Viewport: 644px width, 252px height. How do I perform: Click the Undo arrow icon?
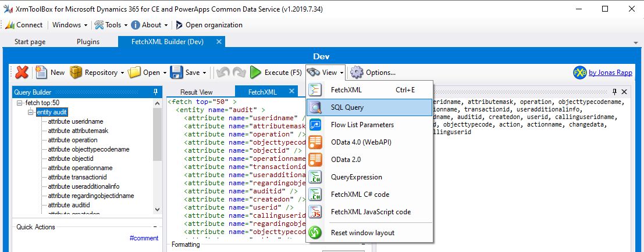point(222,73)
